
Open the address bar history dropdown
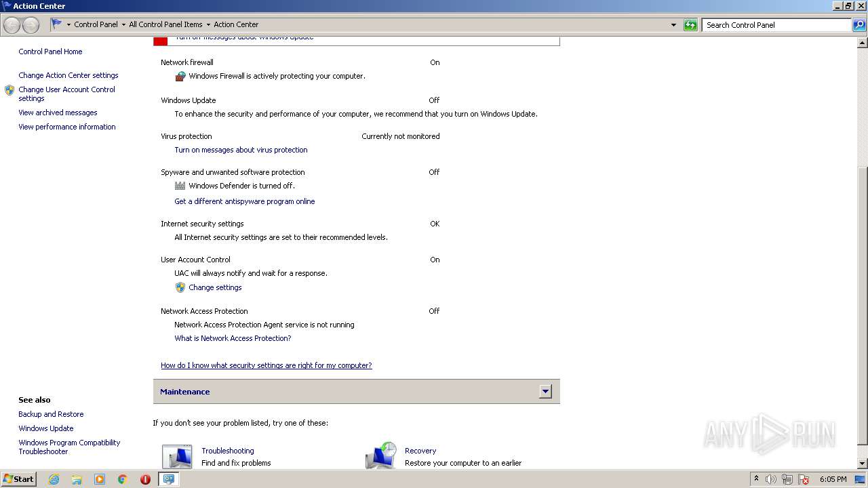(673, 25)
